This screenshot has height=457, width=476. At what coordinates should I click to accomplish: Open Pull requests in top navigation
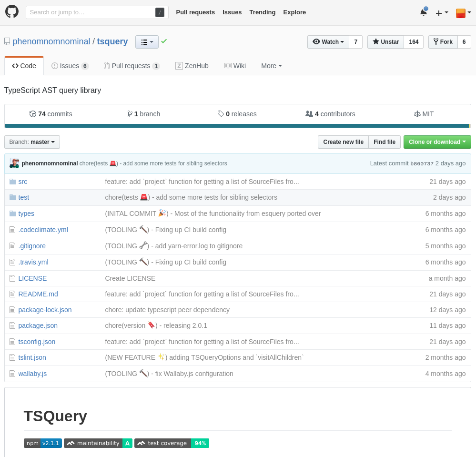click(x=195, y=12)
